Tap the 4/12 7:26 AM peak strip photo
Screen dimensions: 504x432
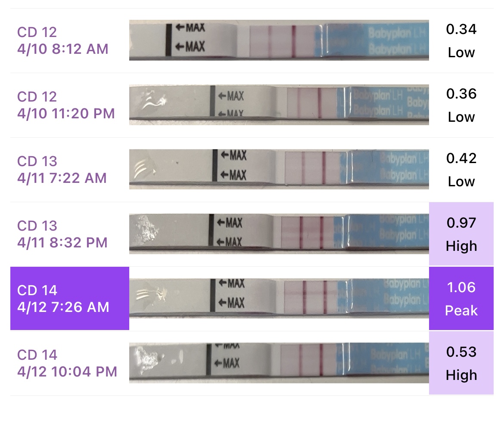(279, 298)
